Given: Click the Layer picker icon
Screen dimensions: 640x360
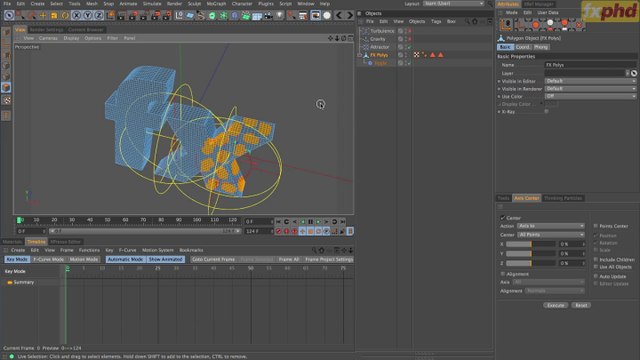Looking at the screenshot, I should [634, 73].
